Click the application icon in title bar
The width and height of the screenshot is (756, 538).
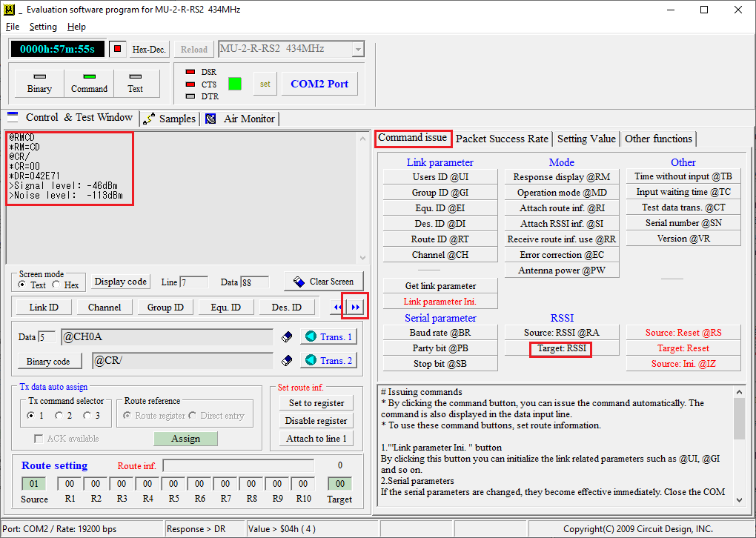coord(9,10)
